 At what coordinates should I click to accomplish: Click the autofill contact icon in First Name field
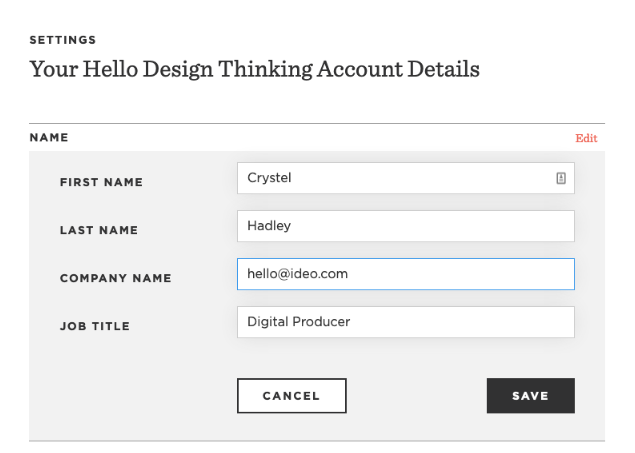pos(561,178)
